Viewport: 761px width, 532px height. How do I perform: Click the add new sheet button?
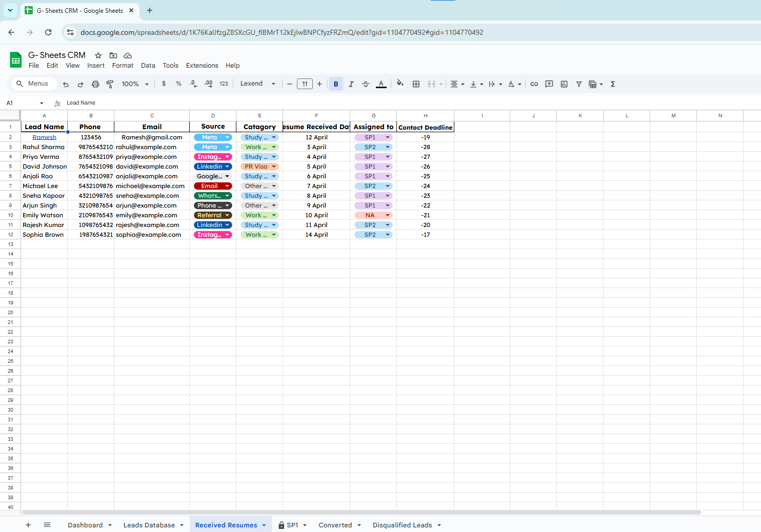(x=28, y=525)
